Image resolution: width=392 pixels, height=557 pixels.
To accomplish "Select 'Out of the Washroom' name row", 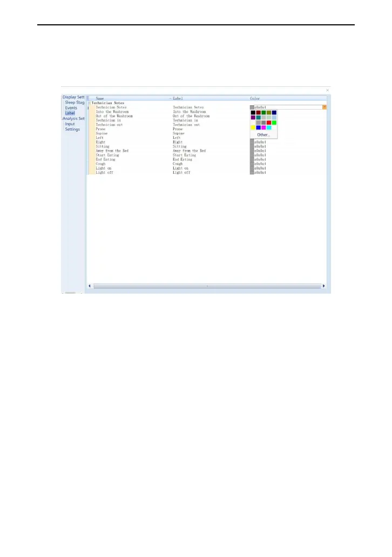I will click(114, 116).
